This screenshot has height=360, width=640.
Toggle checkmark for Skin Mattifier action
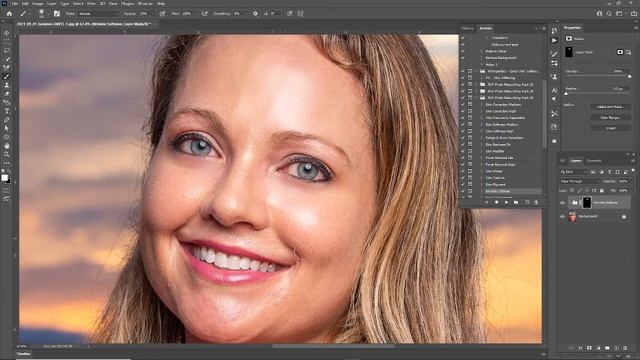coord(463,151)
